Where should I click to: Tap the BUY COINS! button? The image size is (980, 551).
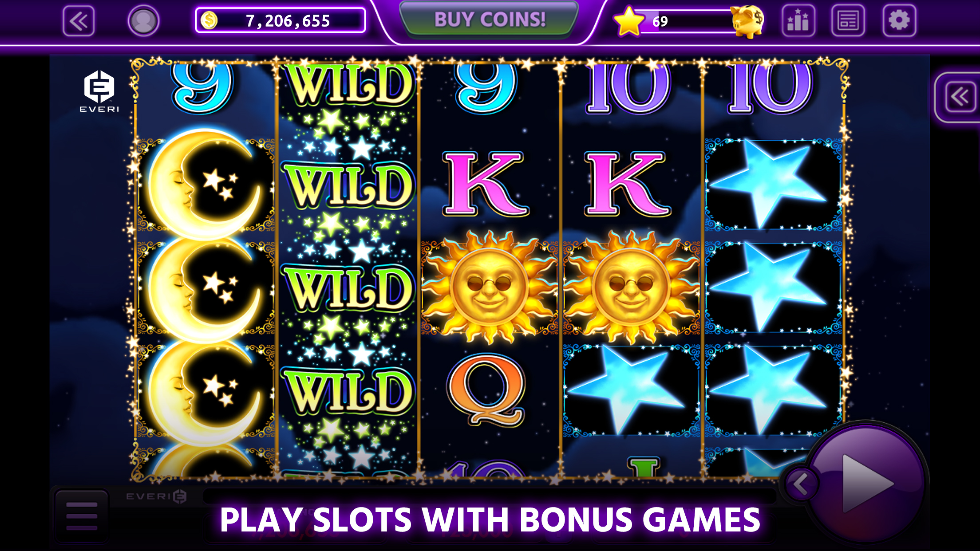click(489, 20)
